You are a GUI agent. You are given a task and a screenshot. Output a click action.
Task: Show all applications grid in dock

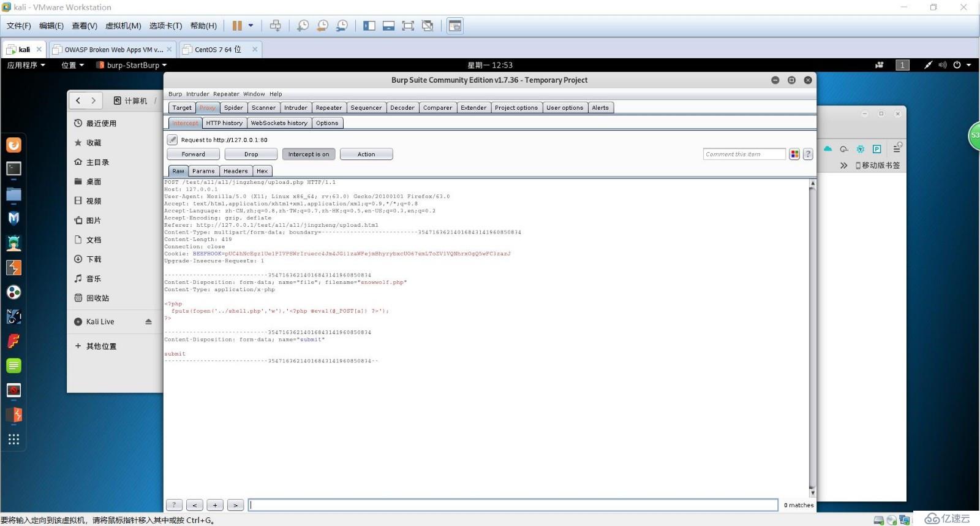(x=13, y=439)
